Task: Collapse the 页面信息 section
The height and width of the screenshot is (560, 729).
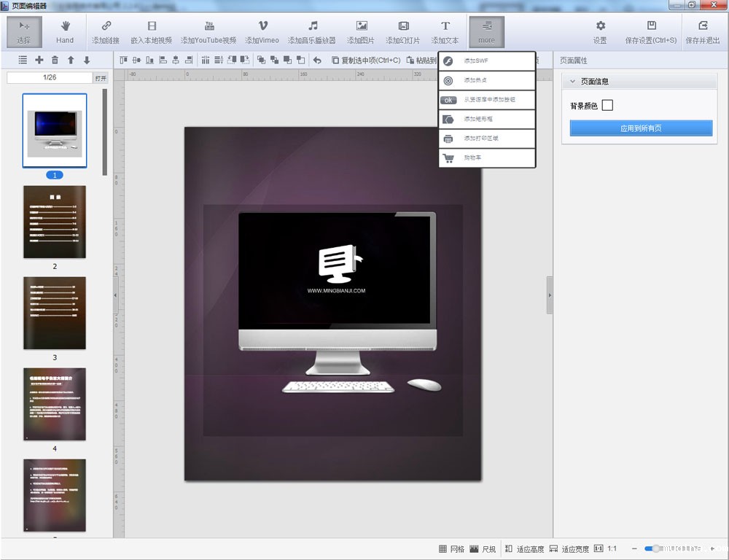Action: pos(573,82)
